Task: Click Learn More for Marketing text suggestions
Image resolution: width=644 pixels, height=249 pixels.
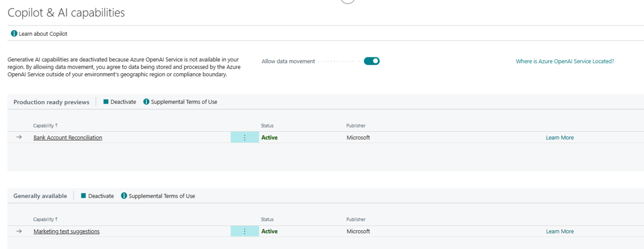Action: point(559,231)
